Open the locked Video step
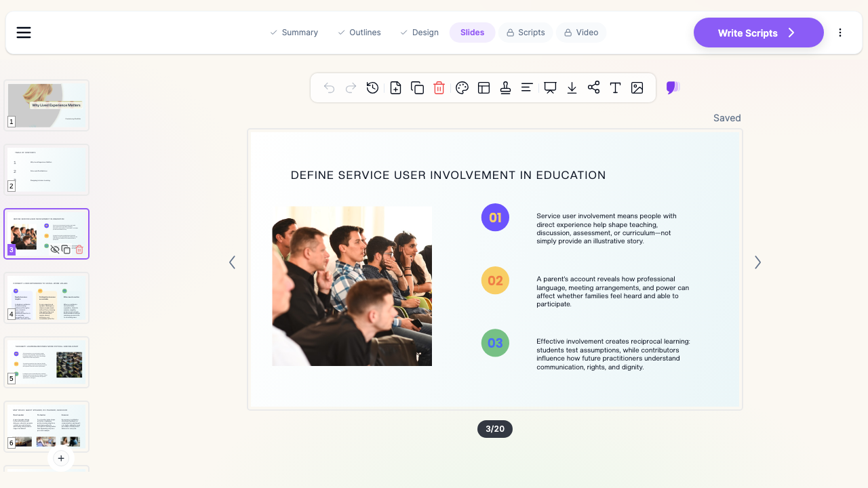 581,33
